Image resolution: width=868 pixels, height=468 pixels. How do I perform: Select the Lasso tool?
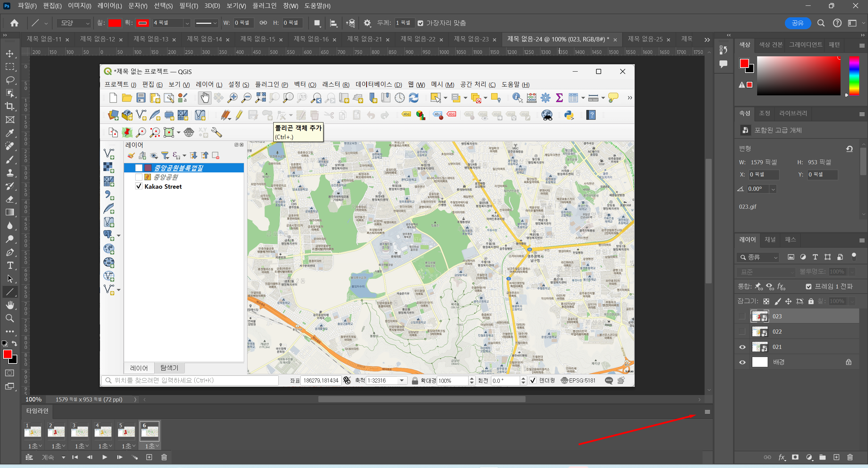(10, 80)
